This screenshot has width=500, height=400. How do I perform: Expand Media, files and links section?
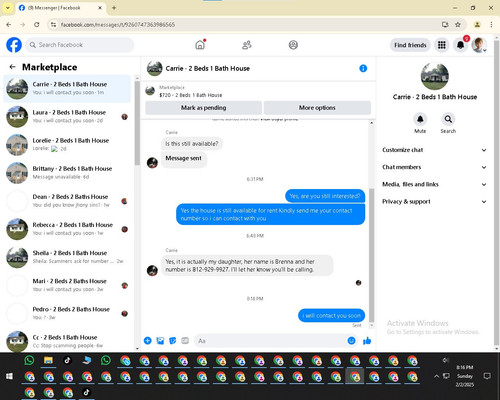434,184
